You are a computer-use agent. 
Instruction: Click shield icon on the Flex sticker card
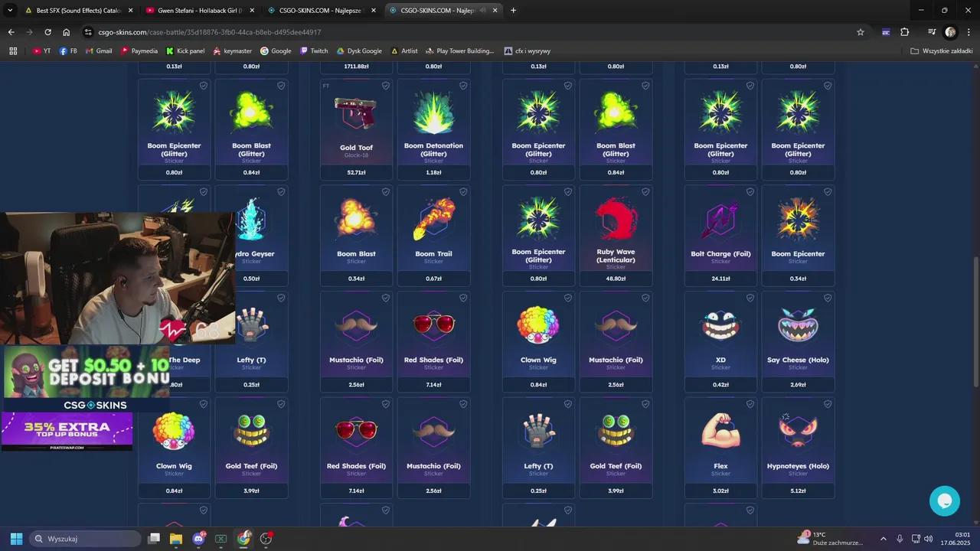coord(750,404)
